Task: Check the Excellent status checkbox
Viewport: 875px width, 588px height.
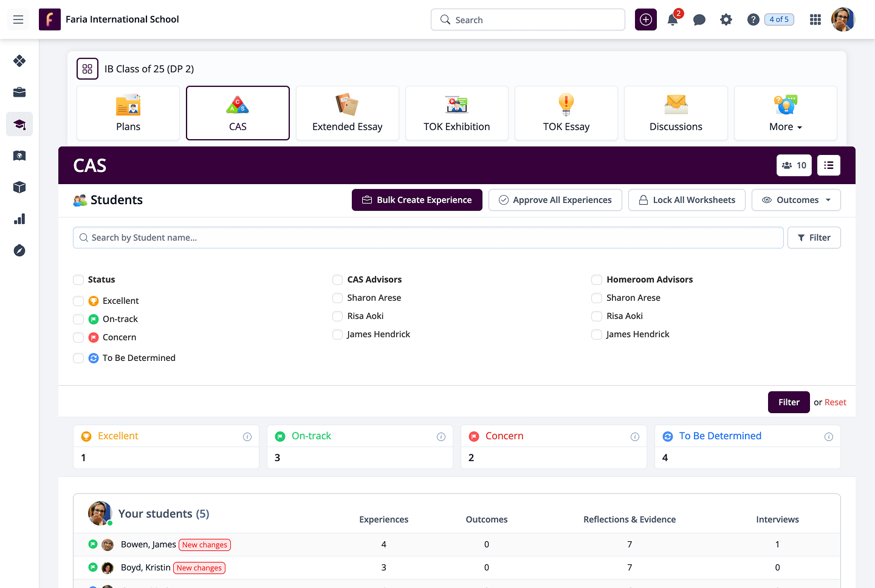Action: (x=78, y=301)
